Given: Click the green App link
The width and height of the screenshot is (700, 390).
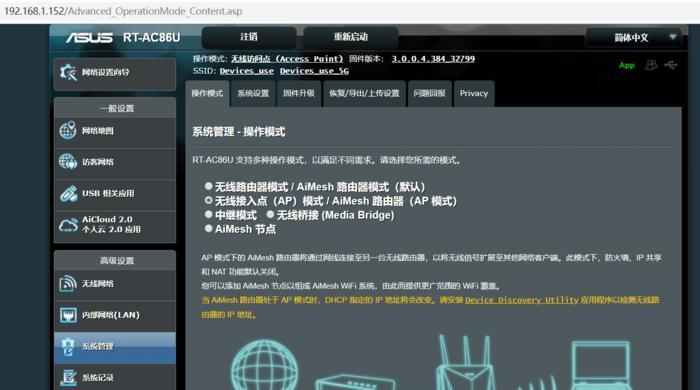Looking at the screenshot, I should point(627,65).
